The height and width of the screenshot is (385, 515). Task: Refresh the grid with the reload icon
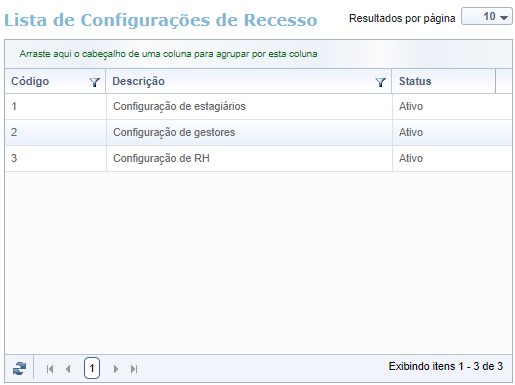pos(19,368)
